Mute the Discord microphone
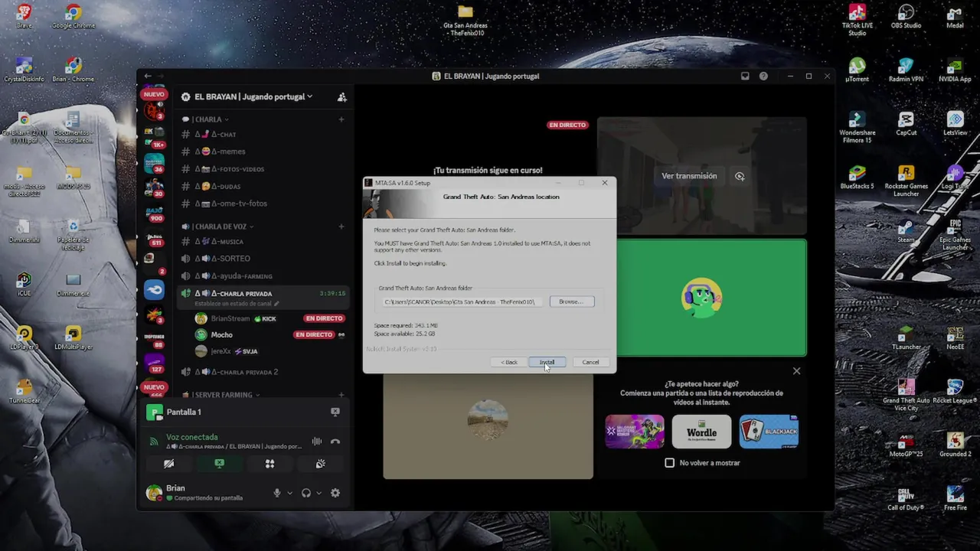 point(277,493)
